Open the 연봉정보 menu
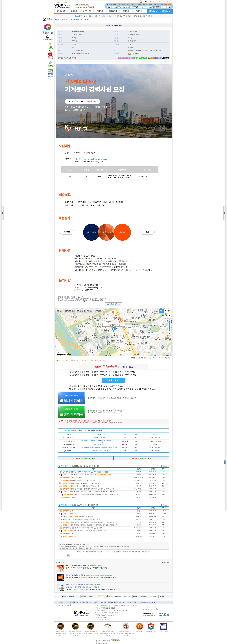This screenshot has height=644, width=227. coord(100,11)
